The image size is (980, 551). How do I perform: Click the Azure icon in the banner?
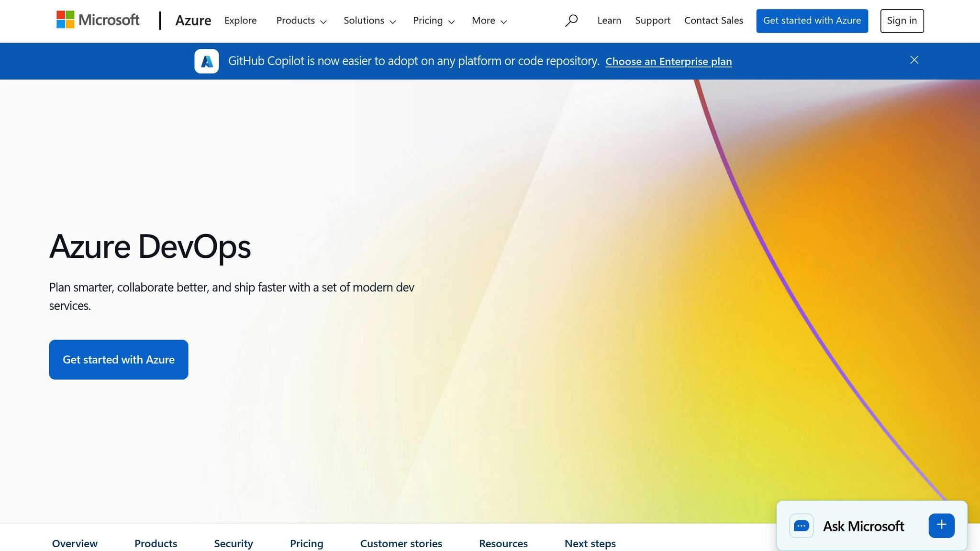tap(206, 61)
